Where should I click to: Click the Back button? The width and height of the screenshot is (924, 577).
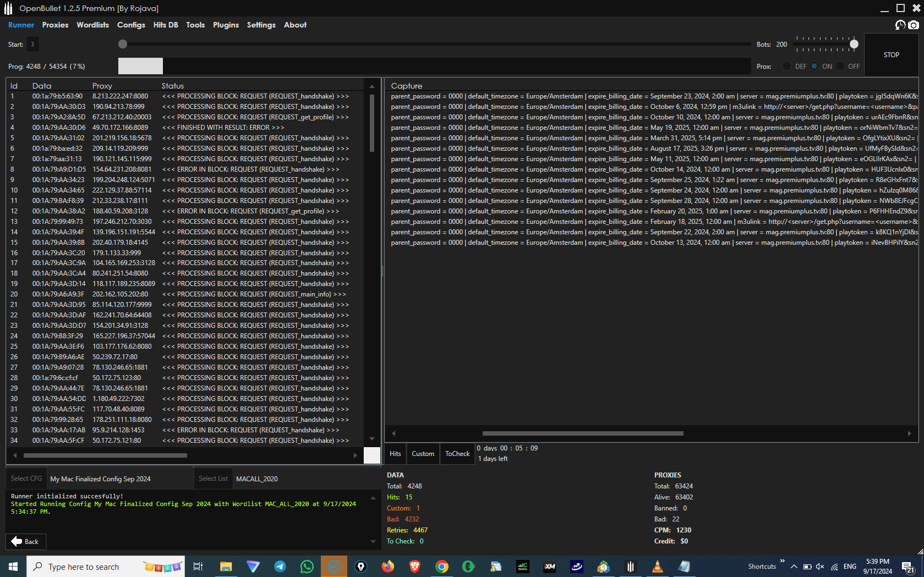26,541
